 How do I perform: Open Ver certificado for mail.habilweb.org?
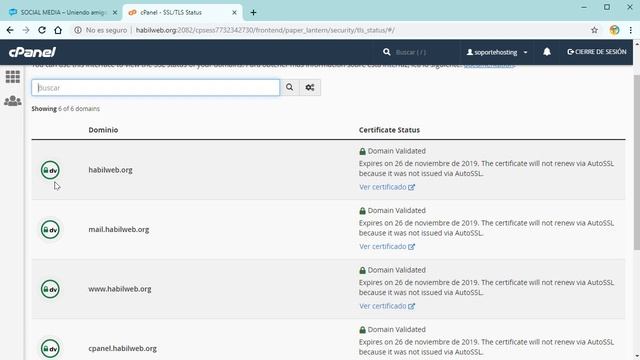click(387, 247)
